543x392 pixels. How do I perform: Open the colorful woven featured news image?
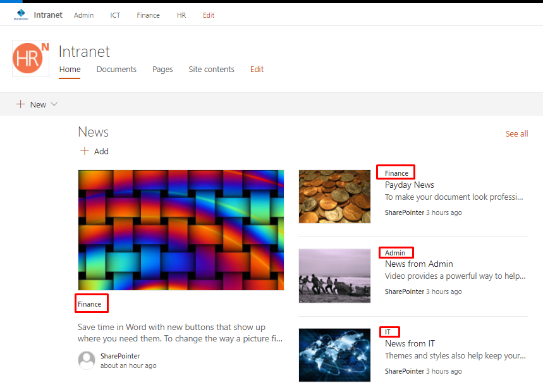click(x=181, y=230)
